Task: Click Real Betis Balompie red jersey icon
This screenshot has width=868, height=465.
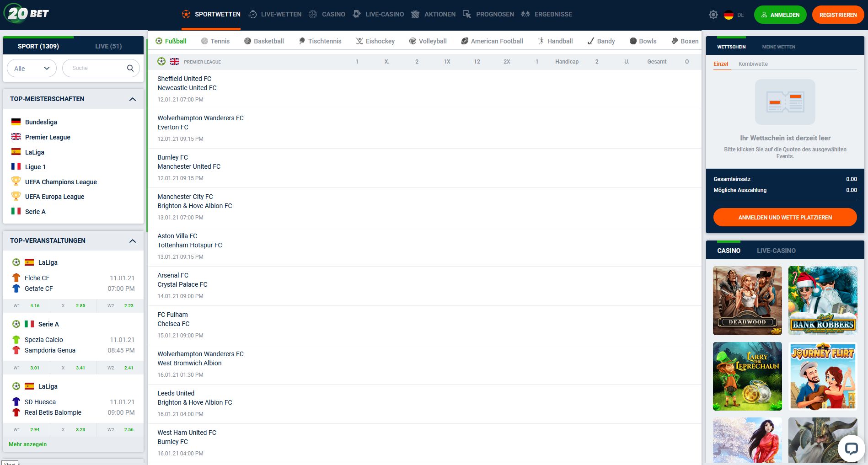Action: (x=16, y=412)
